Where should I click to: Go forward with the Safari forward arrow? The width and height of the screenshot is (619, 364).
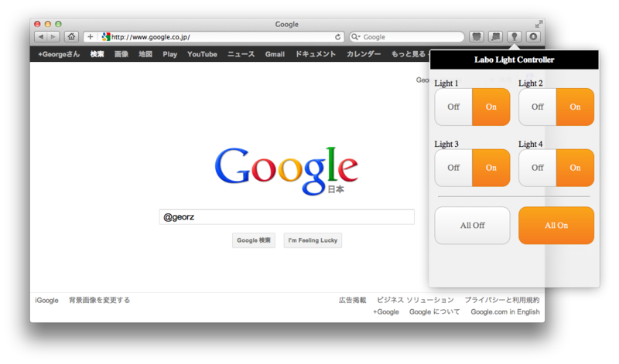53,36
